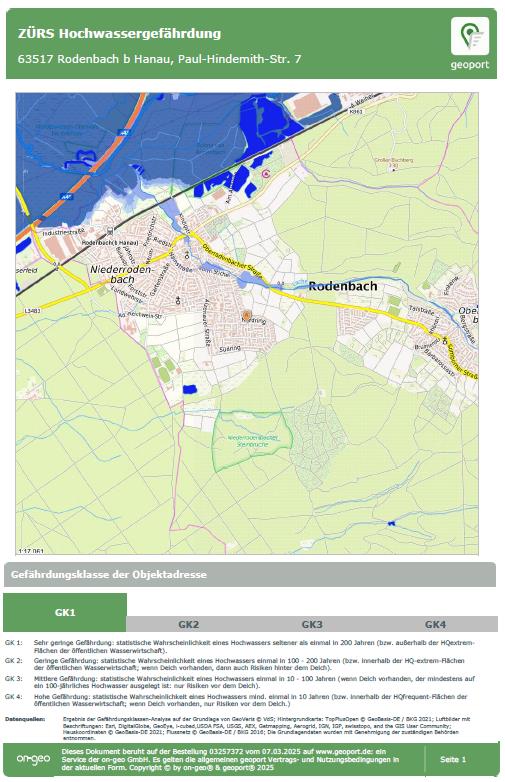The height and width of the screenshot is (782, 505).
Task: Click the Großer Buchberg label
Action: 394,163
